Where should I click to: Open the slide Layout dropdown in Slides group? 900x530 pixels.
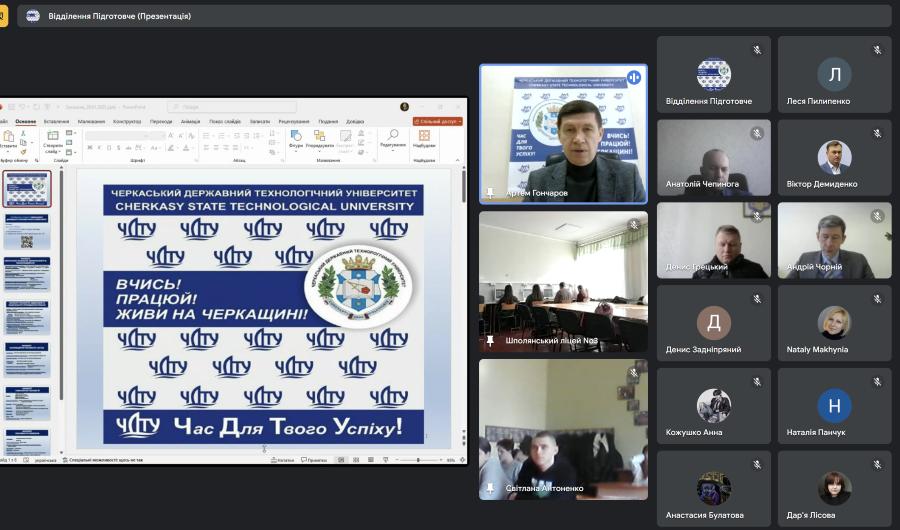[70, 133]
